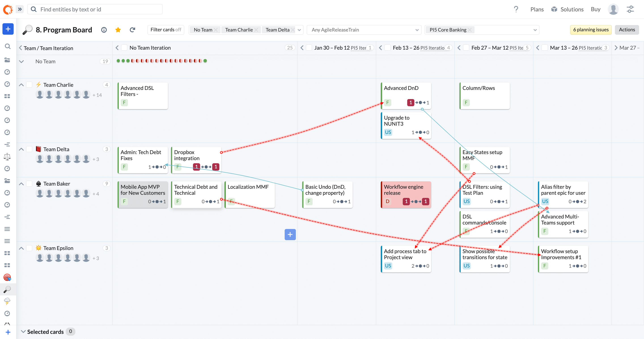Viewport: 644px width, 339px height.
Task: Collapse the Team Baker row
Action: 21,184
